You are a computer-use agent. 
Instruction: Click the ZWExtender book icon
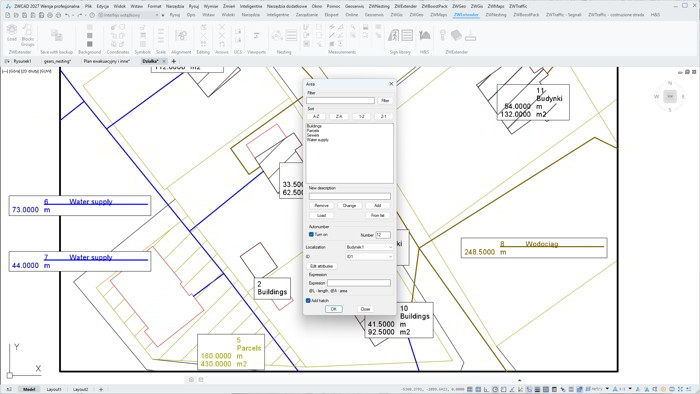(456, 35)
